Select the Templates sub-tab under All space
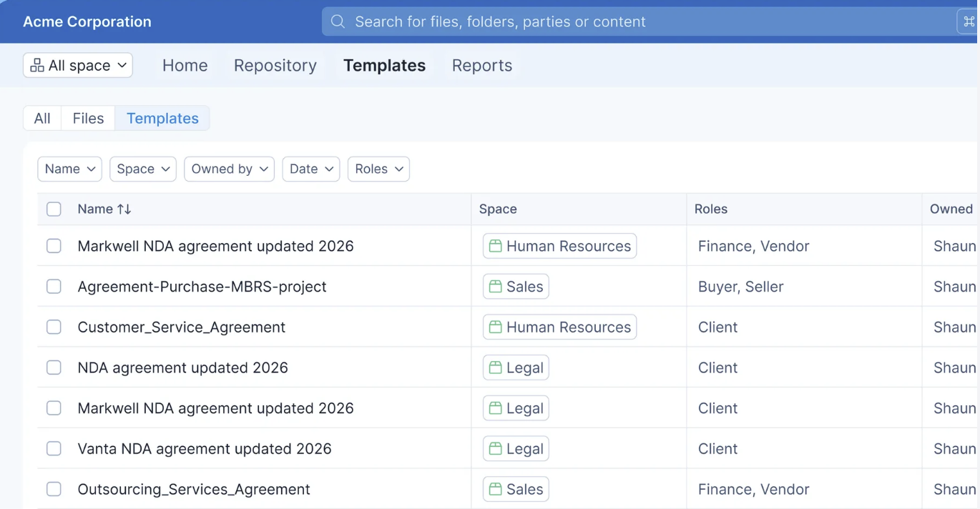The image size is (980, 509). pos(162,118)
